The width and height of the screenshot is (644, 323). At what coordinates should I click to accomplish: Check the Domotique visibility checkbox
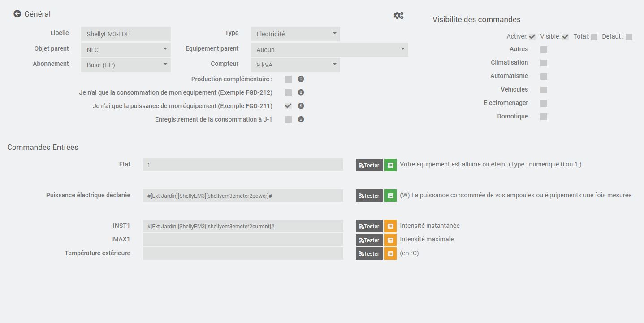click(544, 117)
